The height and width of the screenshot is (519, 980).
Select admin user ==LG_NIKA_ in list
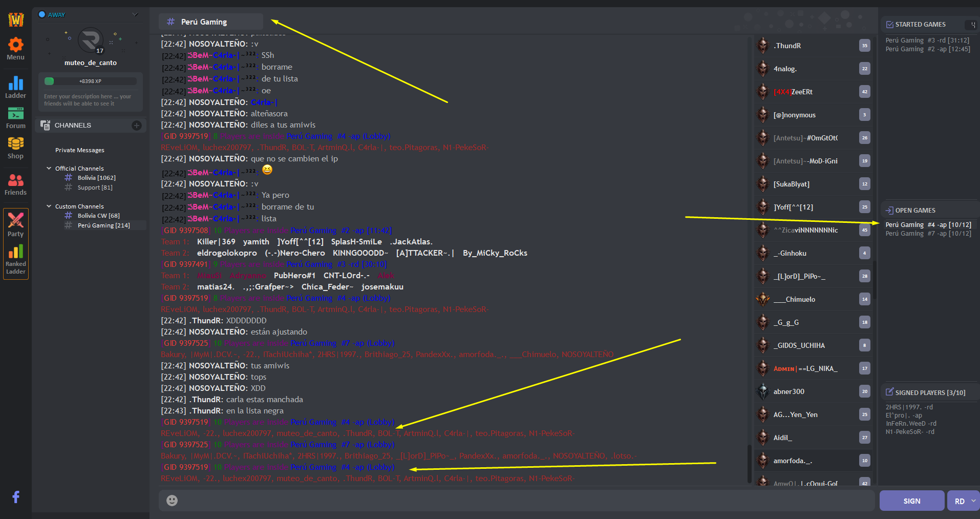click(813, 368)
